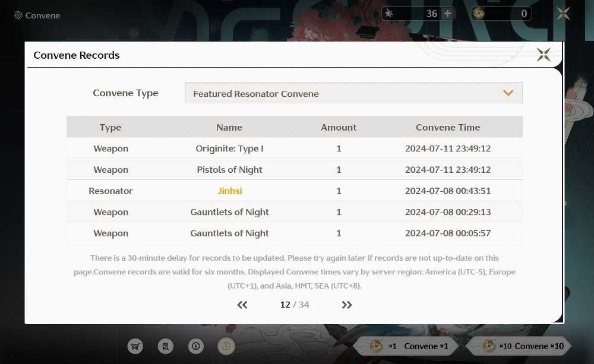
Task: Open the Featured Resonator Convene combo box
Action: (x=353, y=93)
